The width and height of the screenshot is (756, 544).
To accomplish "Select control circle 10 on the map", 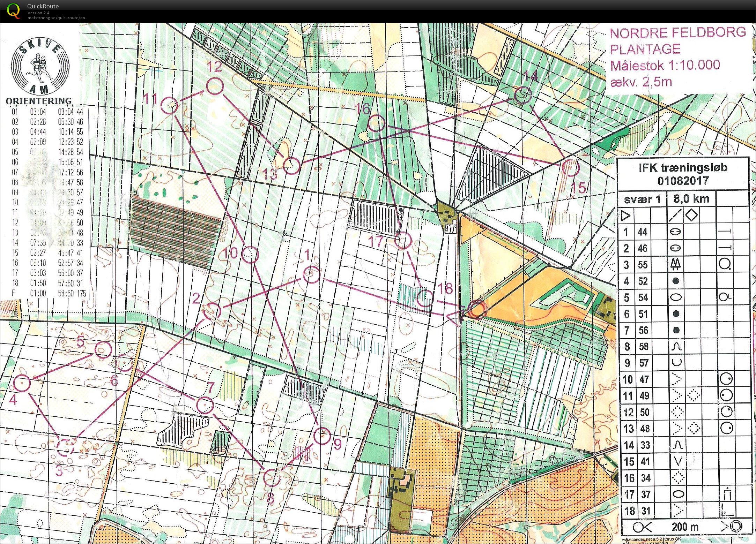I will pyautogui.click(x=250, y=255).
